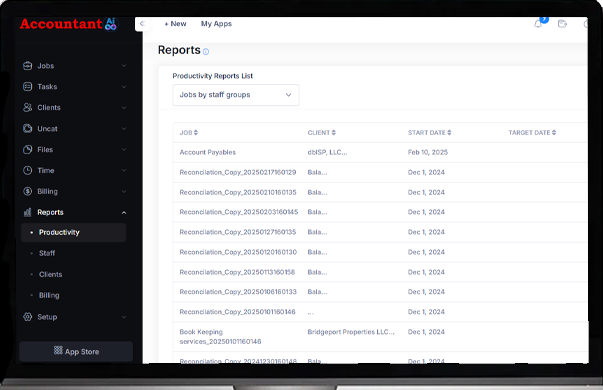Click the Reports info icon
Image resolution: width=603 pixels, height=390 pixels.
click(206, 52)
